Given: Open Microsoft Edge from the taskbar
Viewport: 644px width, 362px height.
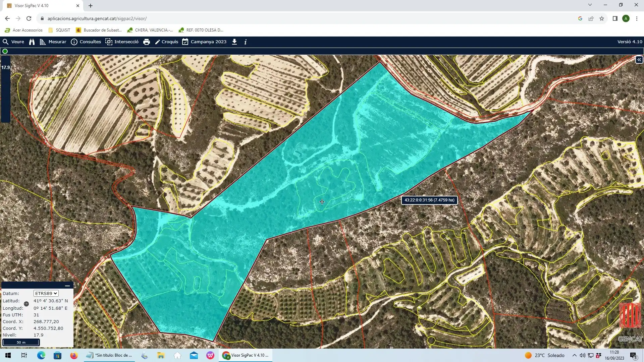Looking at the screenshot, I should pyautogui.click(x=41, y=355).
